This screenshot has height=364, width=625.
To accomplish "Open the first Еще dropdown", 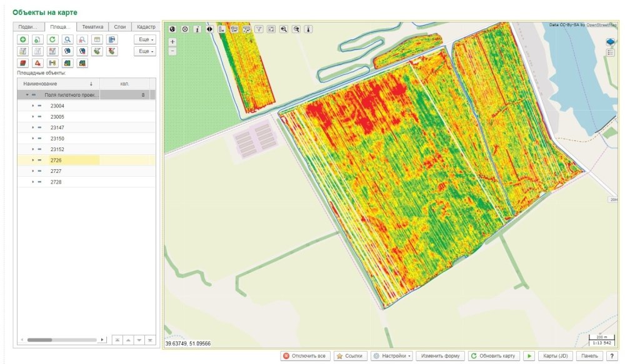I will pos(145,39).
